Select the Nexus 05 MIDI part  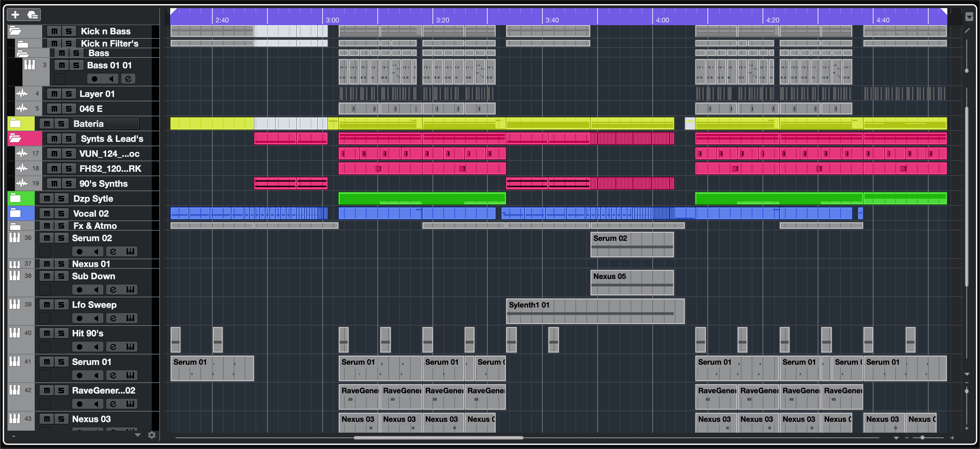click(632, 282)
